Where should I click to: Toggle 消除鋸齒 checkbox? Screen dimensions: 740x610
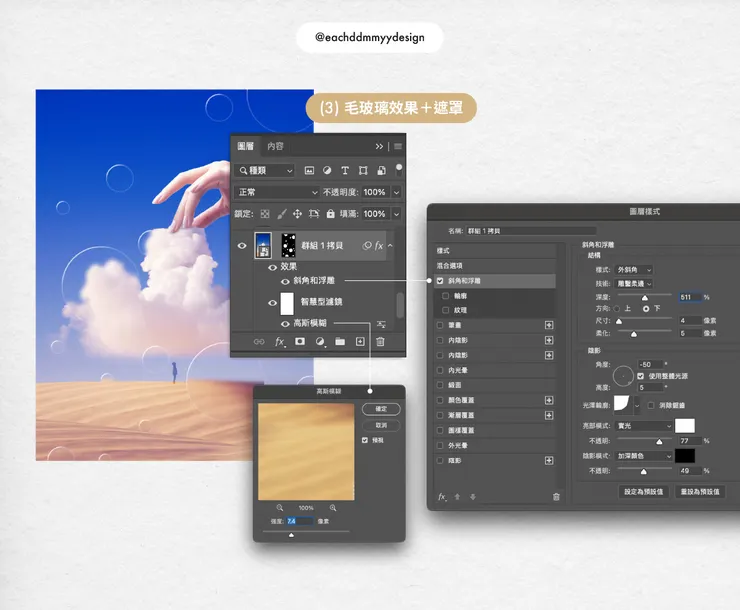point(651,405)
